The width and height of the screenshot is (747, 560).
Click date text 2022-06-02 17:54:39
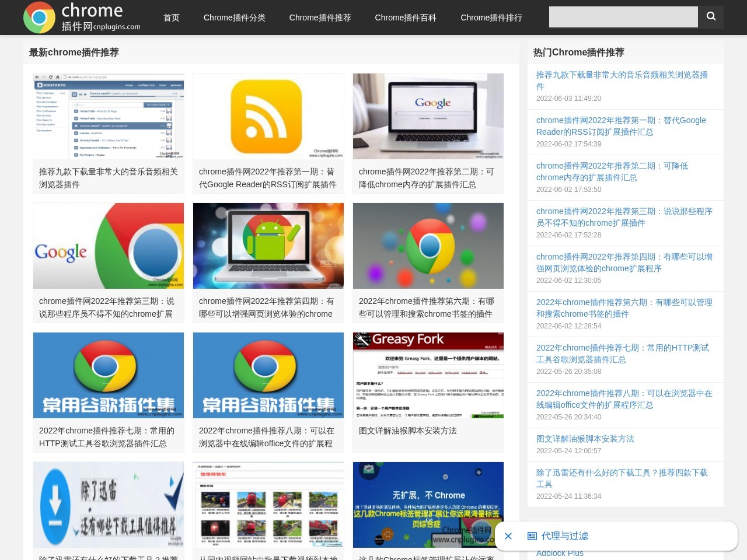568,144
